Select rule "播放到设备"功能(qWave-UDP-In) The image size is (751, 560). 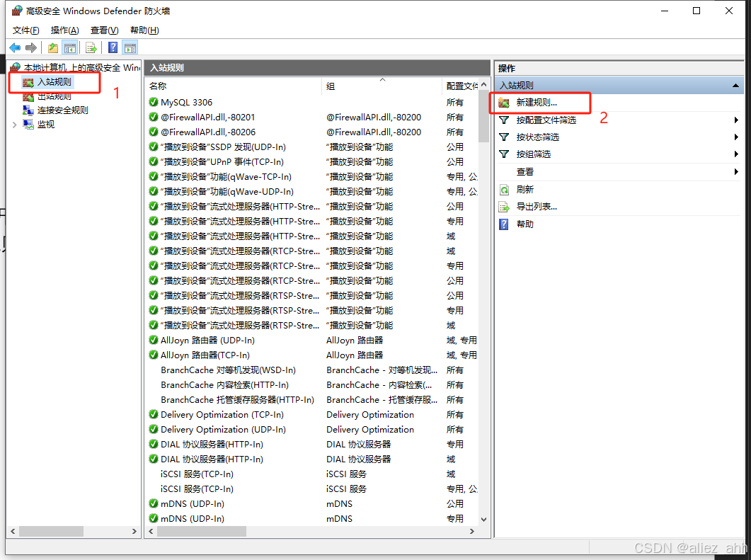(227, 192)
